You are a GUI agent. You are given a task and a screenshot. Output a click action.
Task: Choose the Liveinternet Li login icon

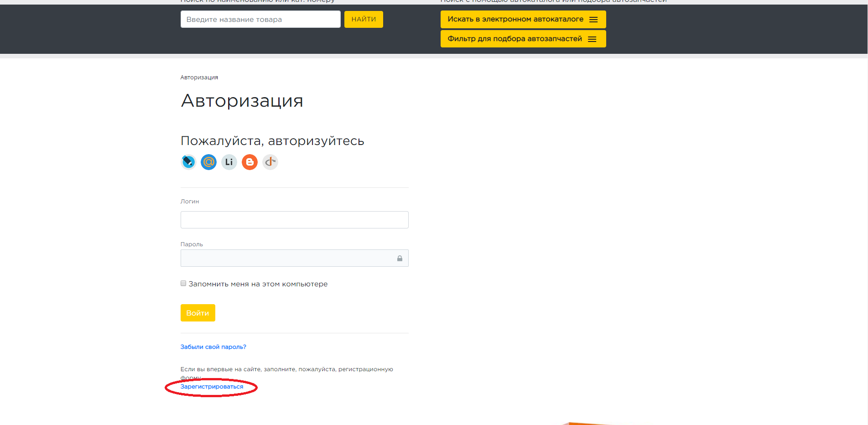pyautogui.click(x=229, y=162)
